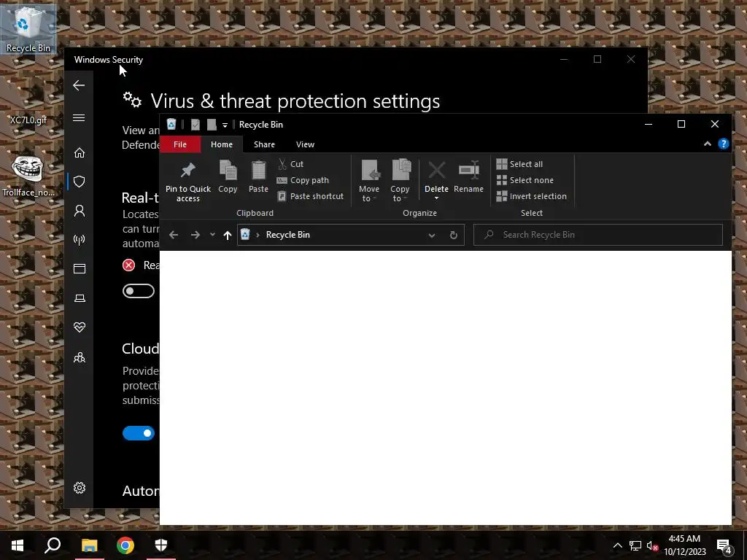
Task: Expand address bar history dropdown
Action: [432, 236]
